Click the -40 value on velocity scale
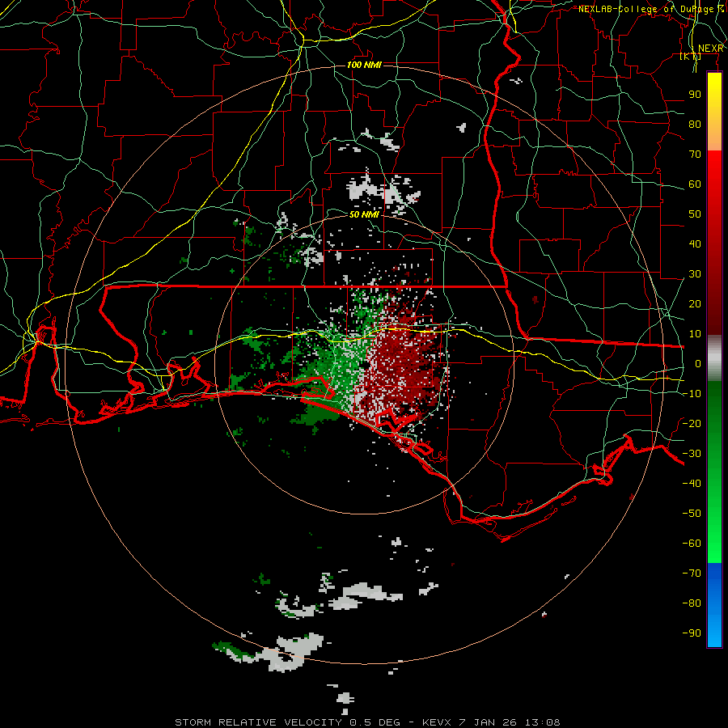Image resolution: width=728 pixels, height=728 pixels. pyautogui.click(x=692, y=484)
